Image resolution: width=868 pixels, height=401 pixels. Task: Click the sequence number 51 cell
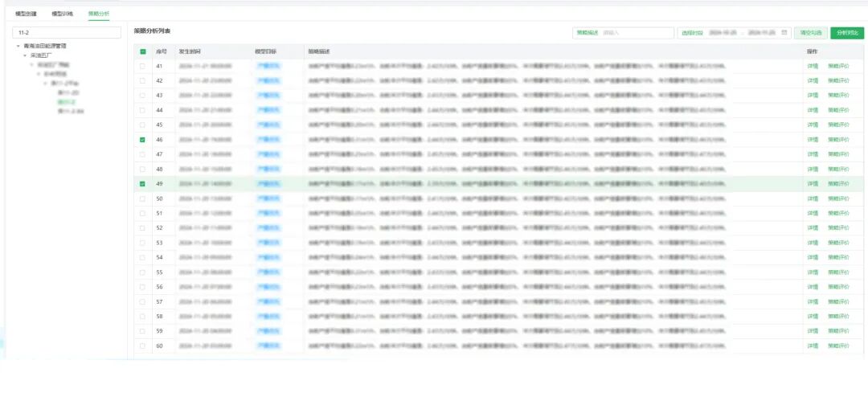point(159,213)
